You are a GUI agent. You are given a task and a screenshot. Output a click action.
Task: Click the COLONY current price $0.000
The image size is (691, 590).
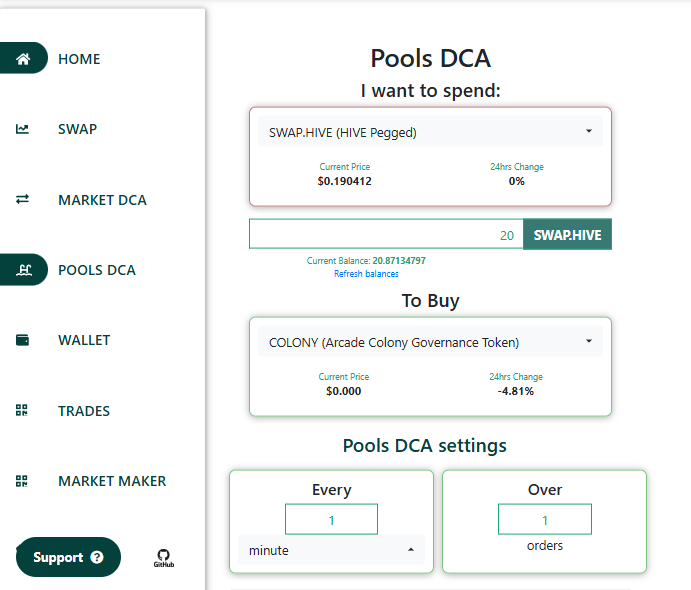point(344,391)
